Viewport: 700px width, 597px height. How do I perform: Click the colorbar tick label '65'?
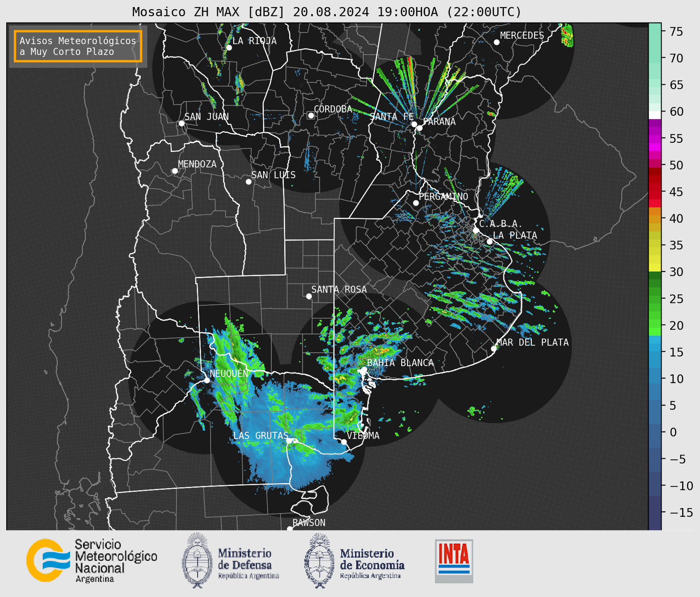pos(676,85)
